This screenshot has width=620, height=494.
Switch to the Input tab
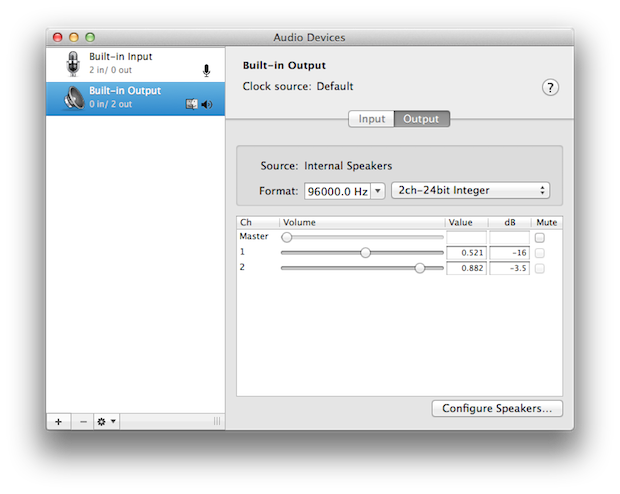(371, 119)
